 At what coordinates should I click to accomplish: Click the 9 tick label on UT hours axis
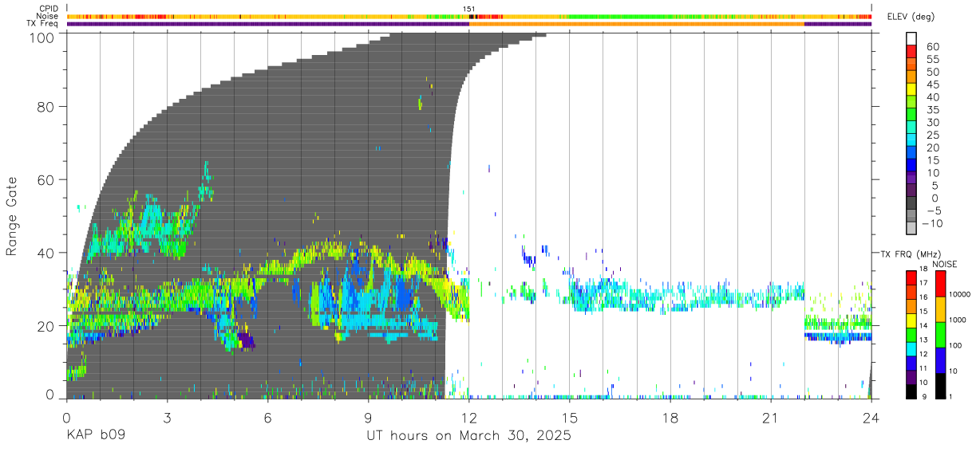click(x=368, y=419)
